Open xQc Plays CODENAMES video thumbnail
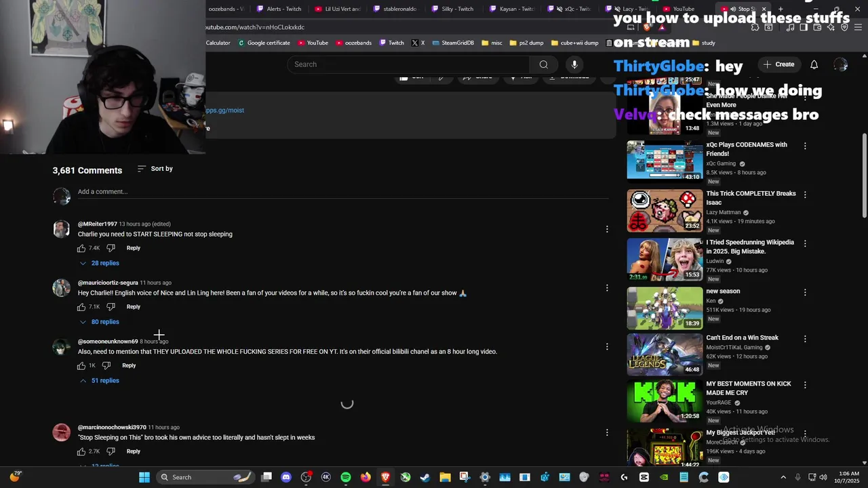This screenshot has height=488, width=868. (x=665, y=161)
